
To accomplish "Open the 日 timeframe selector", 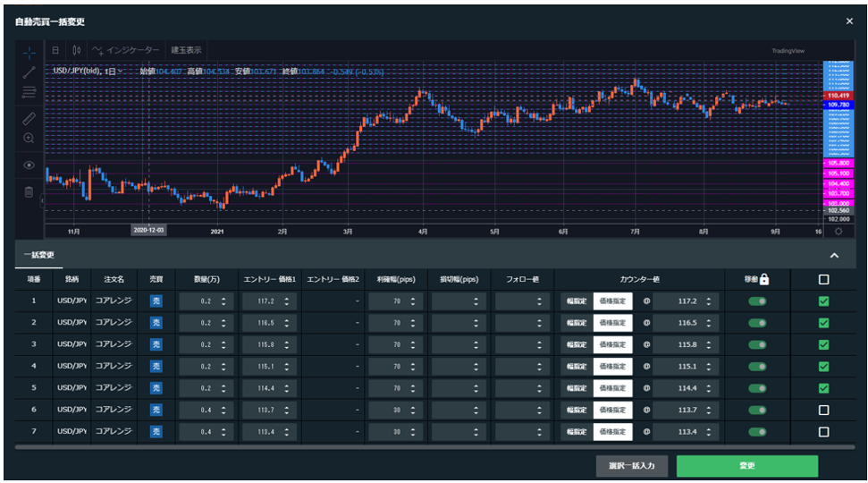I will click(55, 50).
